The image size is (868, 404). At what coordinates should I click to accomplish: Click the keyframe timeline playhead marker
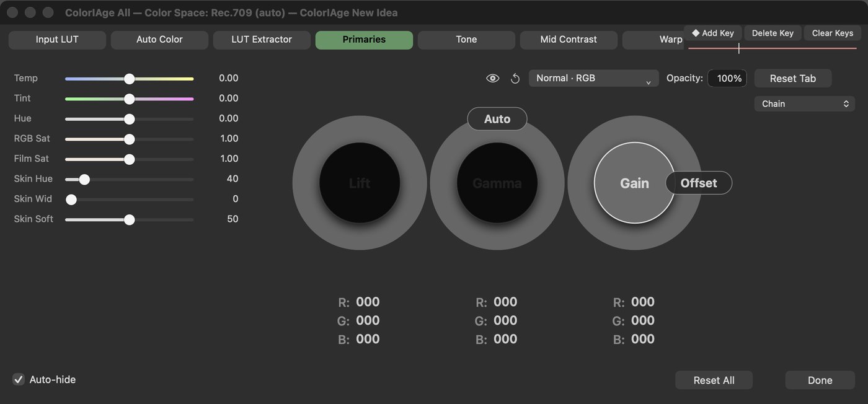coord(738,48)
